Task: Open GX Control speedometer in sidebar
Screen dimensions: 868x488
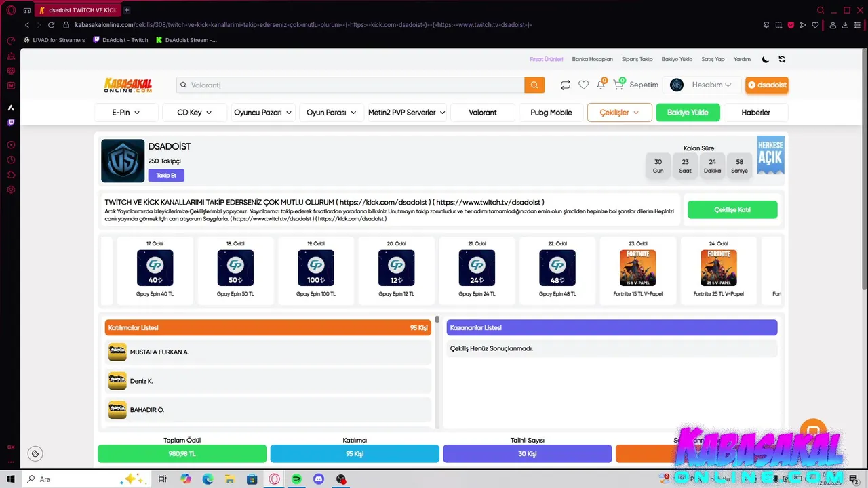Action: click(x=11, y=41)
